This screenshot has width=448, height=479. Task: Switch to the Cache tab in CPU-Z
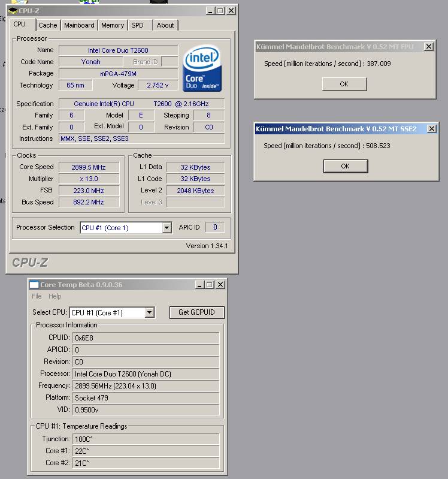pyautogui.click(x=48, y=25)
